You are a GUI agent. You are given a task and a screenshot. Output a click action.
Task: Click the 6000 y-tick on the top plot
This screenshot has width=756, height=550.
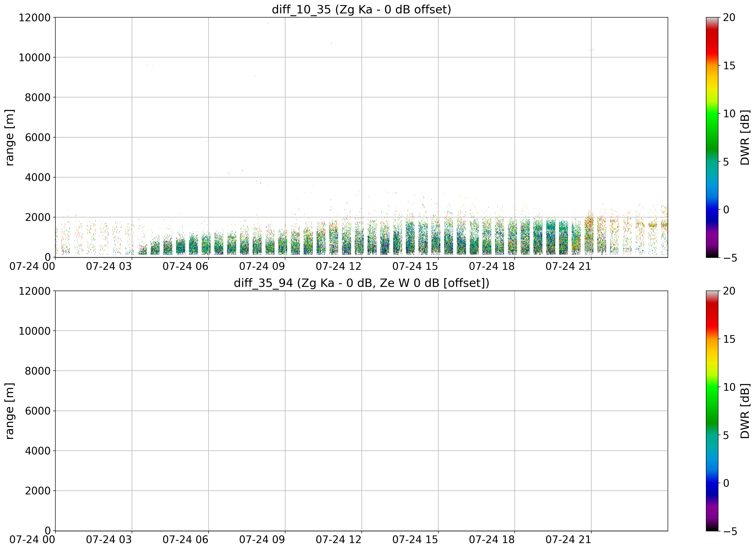[x=38, y=138]
